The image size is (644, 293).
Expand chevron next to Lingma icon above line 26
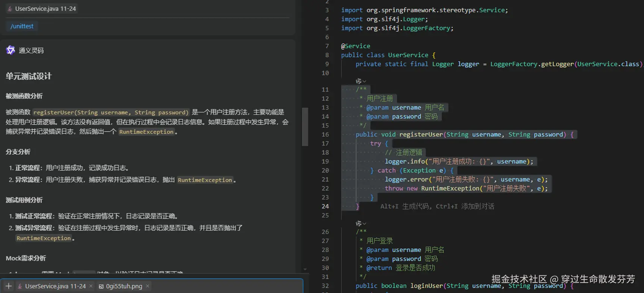pos(364,224)
